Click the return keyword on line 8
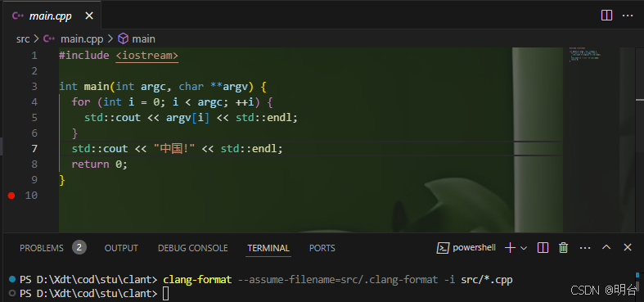Viewport: 644px width, 302px height. pos(90,165)
